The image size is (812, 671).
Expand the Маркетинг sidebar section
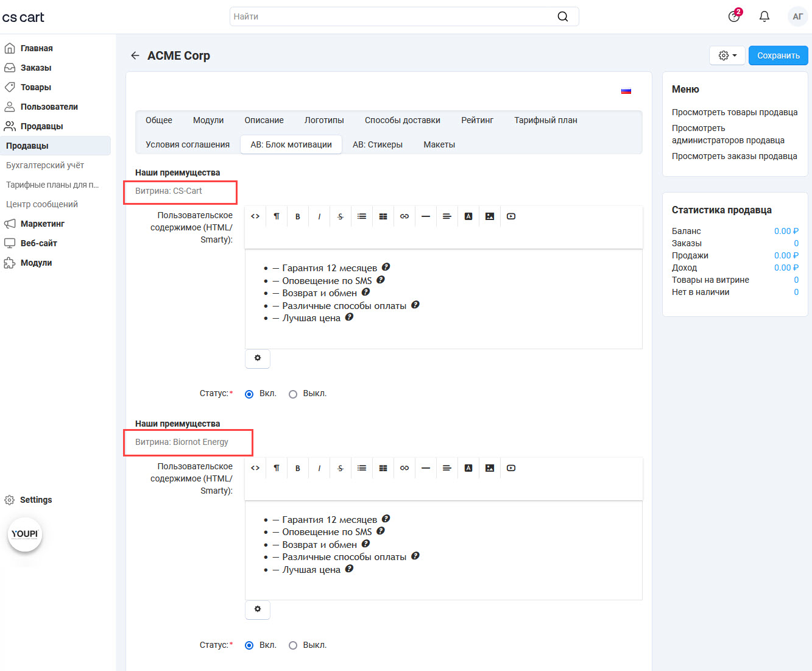click(x=43, y=224)
